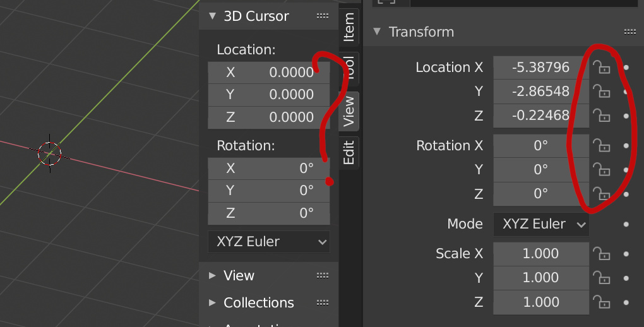
Task: Lock the Scale X axis
Action: 602,254
